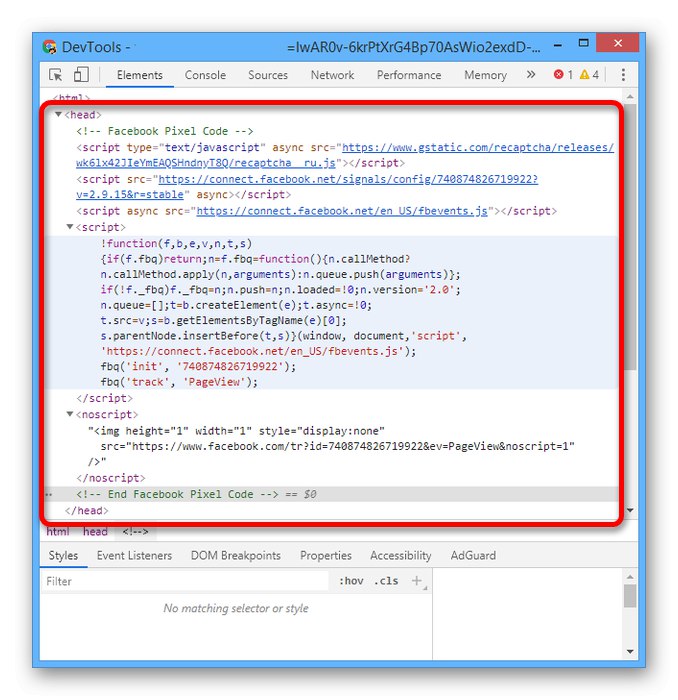The image size is (678, 700).
Task: Show more DevTools tabs chevron
Action: pos(531,75)
